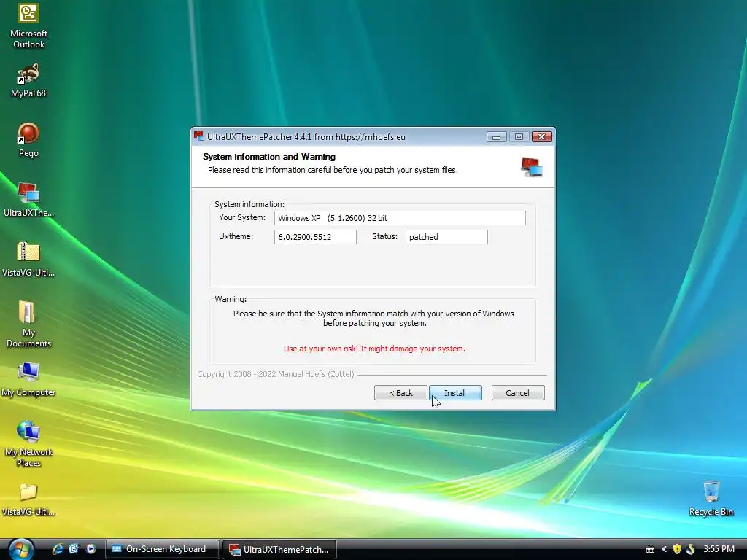Open the Pego desktop shortcut
Viewport: 747px width, 560px height.
click(x=28, y=141)
